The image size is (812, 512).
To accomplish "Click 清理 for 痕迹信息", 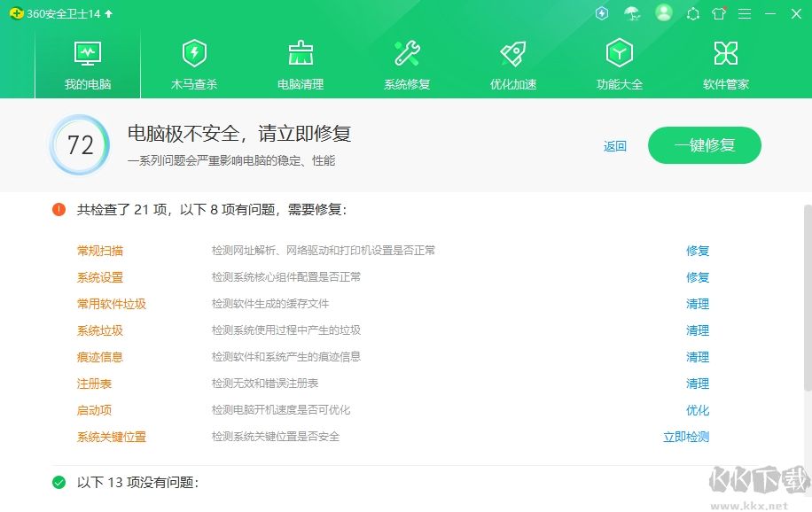I will tap(697, 357).
